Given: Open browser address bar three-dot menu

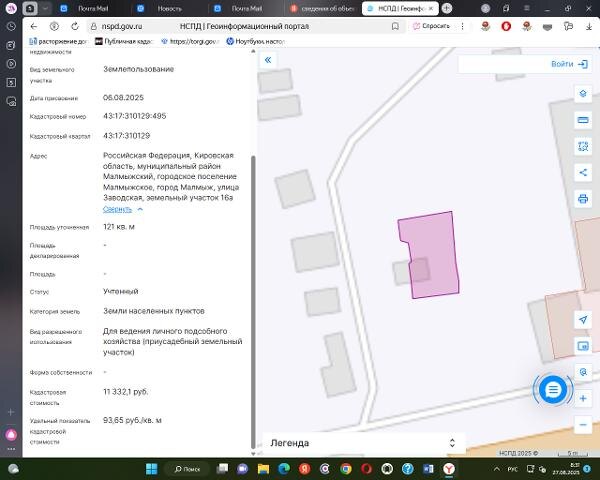Looking at the screenshot, I should pyautogui.click(x=462, y=26).
